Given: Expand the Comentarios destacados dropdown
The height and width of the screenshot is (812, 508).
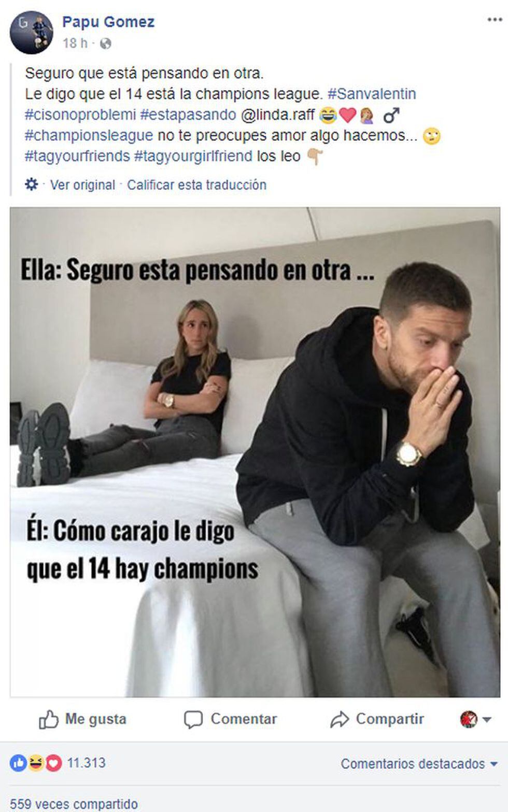Looking at the screenshot, I should [419, 764].
